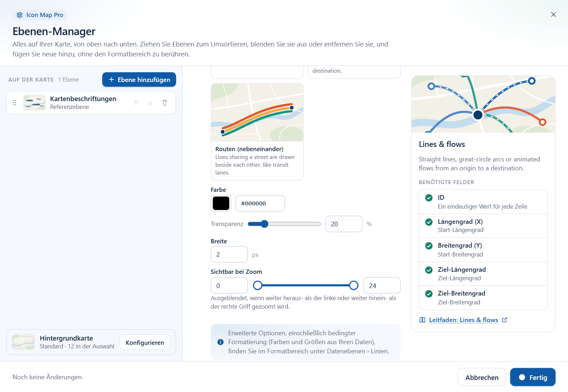This screenshot has width=568, height=392.
Task: Click the Start-Breitengrad field description
Action: click(460, 254)
